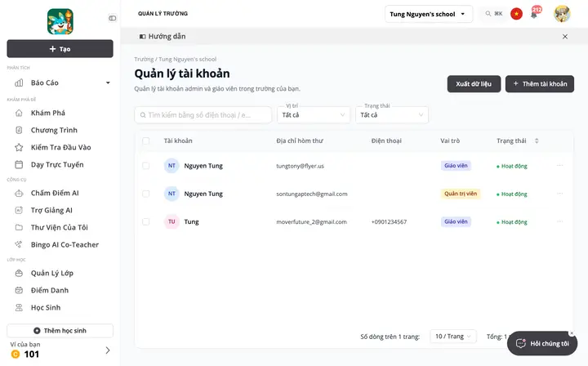The image size is (588, 366).
Task: Click the Khám Phá home icon
Action: coord(19,113)
